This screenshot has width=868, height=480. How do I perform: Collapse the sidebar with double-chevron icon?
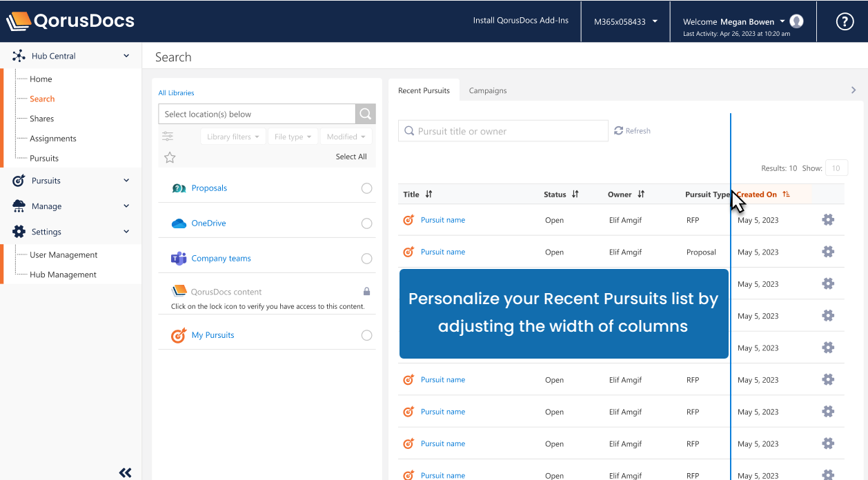[125, 472]
